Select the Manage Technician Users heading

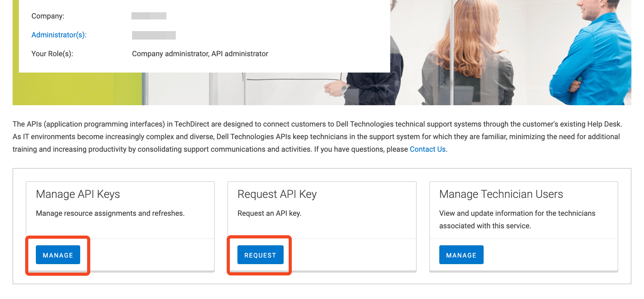pyautogui.click(x=501, y=194)
